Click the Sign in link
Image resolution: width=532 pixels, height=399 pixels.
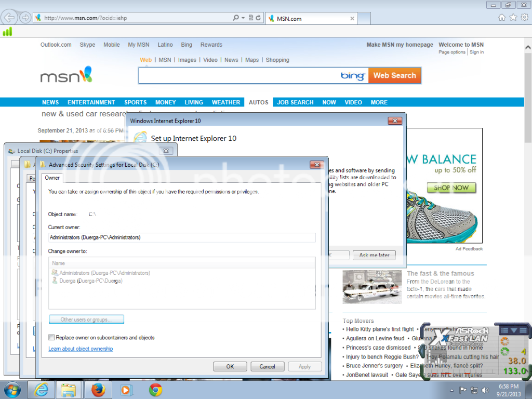coord(477,52)
